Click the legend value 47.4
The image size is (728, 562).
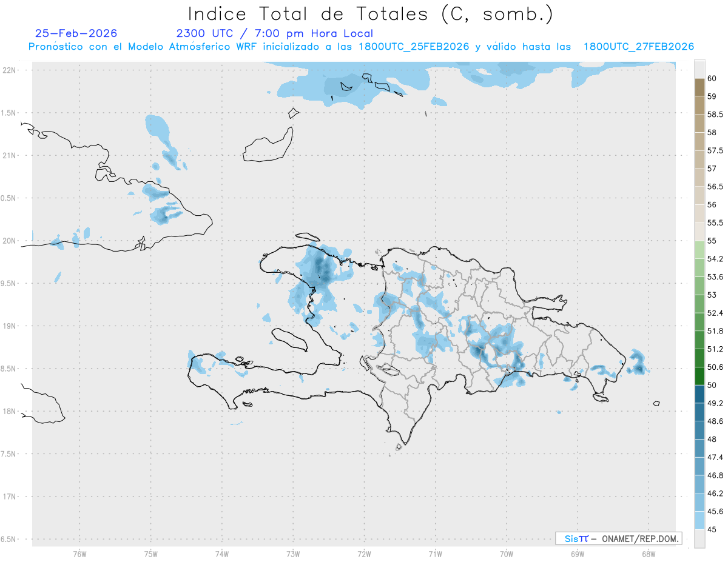[x=715, y=457]
